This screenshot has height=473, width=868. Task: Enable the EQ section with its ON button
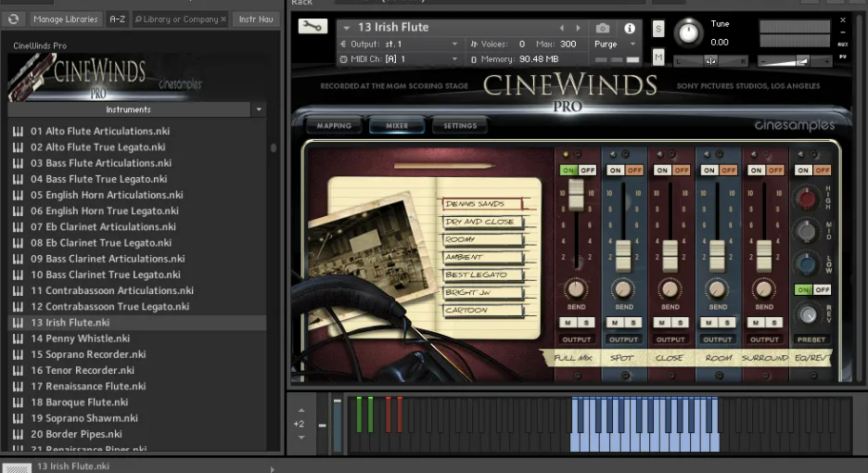click(803, 171)
